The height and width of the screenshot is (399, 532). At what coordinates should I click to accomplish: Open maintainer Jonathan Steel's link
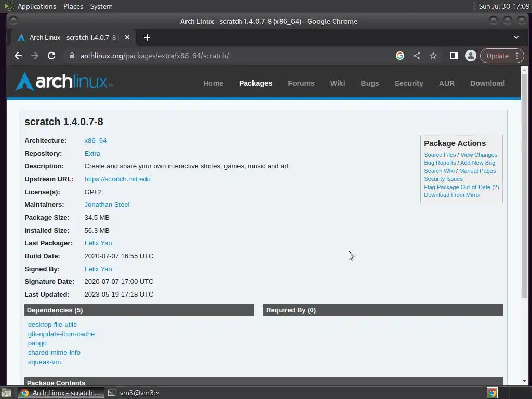pyautogui.click(x=107, y=205)
